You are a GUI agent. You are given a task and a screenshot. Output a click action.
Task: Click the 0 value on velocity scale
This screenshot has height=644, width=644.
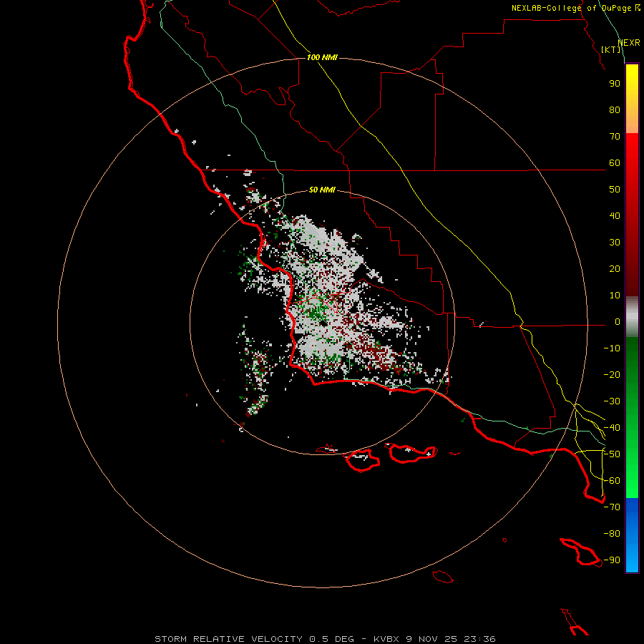[x=618, y=322]
